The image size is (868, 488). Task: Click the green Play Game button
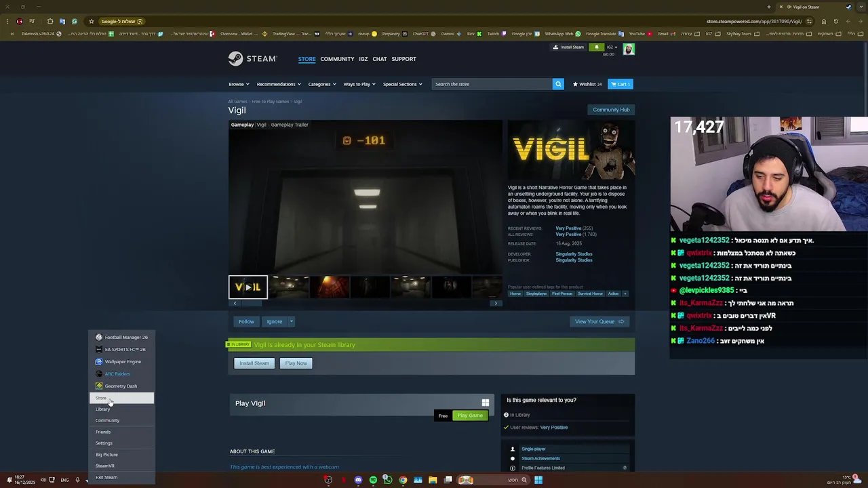pos(470,415)
